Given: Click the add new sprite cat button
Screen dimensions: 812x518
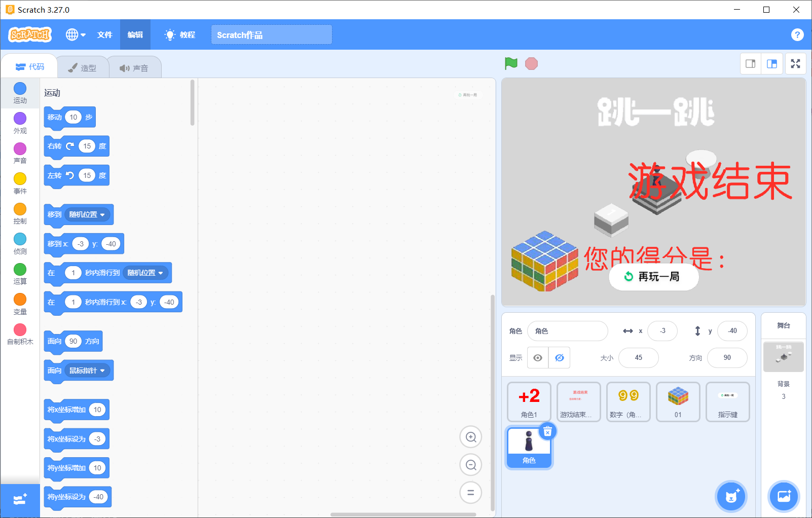Looking at the screenshot, I should [x=730, y=497].
